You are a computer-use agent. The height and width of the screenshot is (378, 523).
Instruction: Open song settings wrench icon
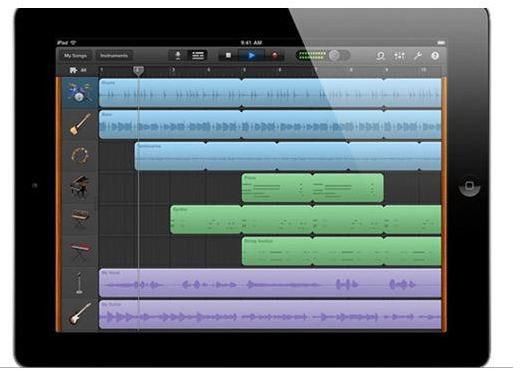click(418, 56)
